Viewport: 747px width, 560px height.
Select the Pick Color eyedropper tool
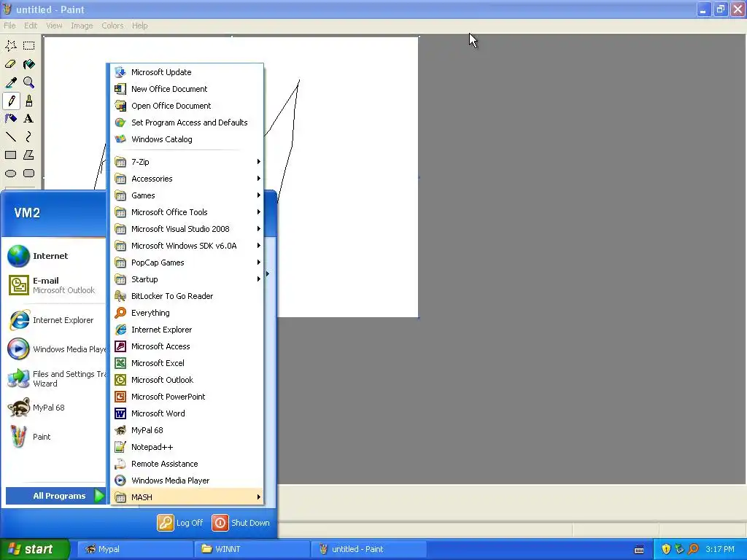tap(10, 82)
